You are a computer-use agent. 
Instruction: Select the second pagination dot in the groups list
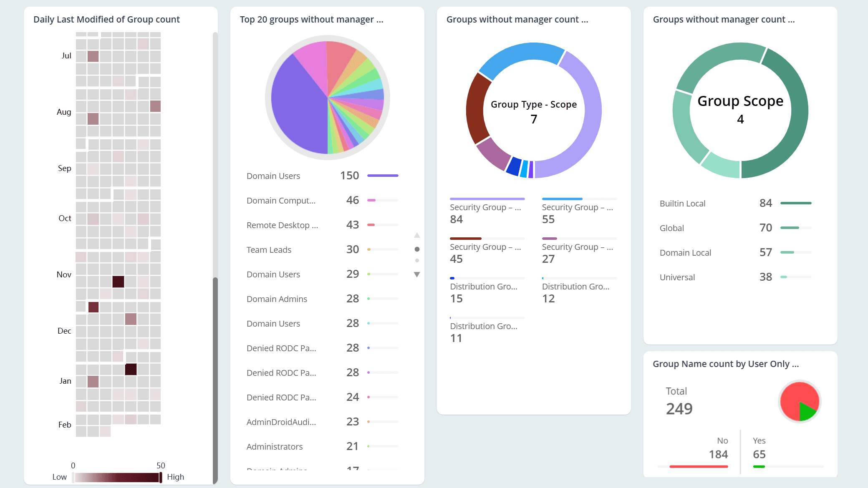[x=416, y=260]
